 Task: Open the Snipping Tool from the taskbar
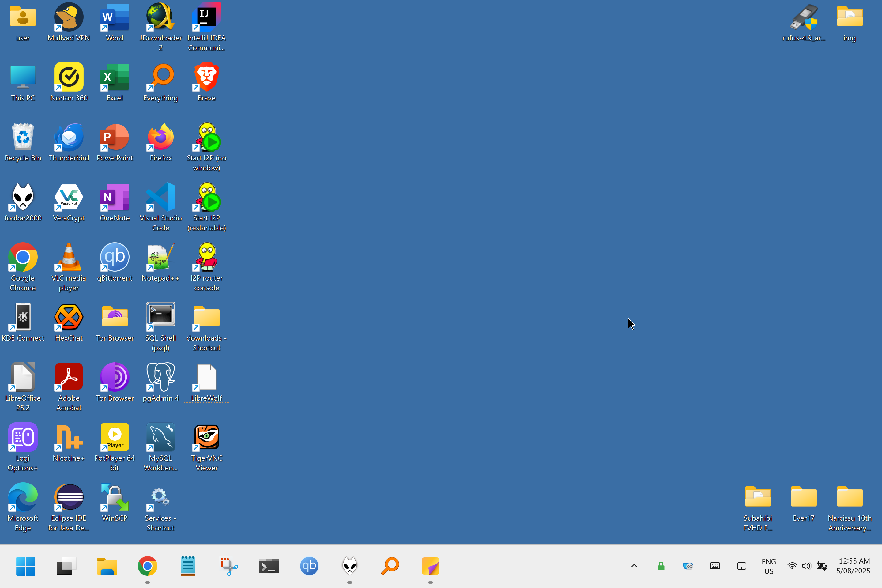(228, 566)
